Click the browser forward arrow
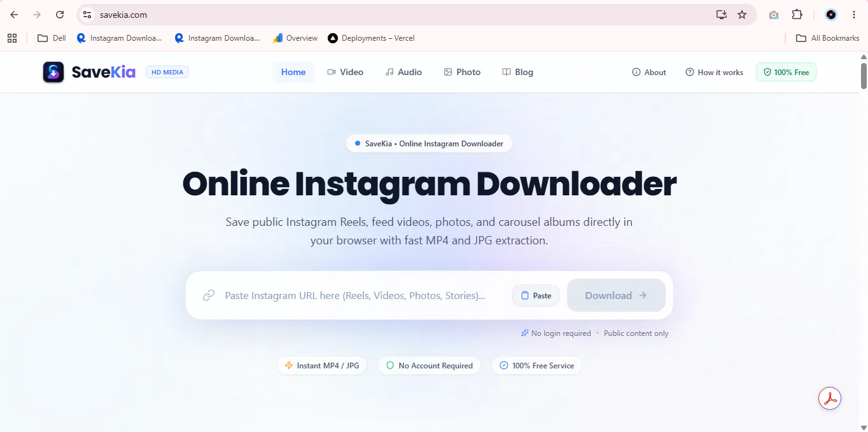Image resolution: width=868 pixels, height=432 pixels. (x=37, y=15)
